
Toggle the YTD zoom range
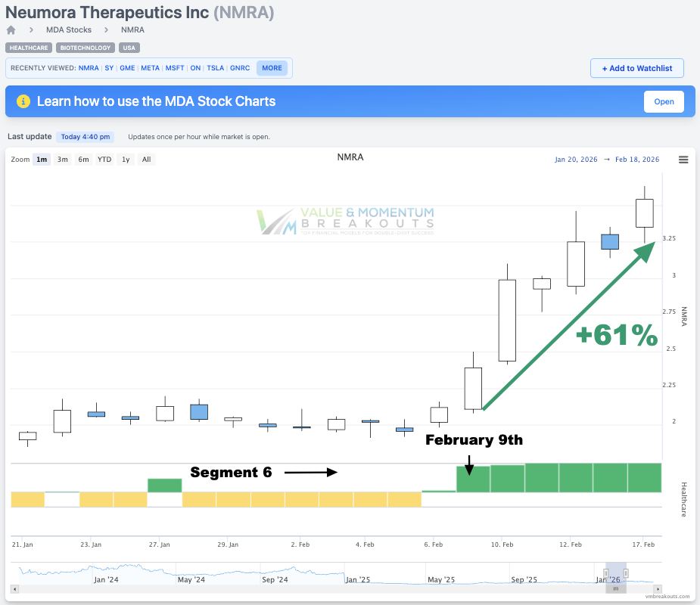click(104, 159)
